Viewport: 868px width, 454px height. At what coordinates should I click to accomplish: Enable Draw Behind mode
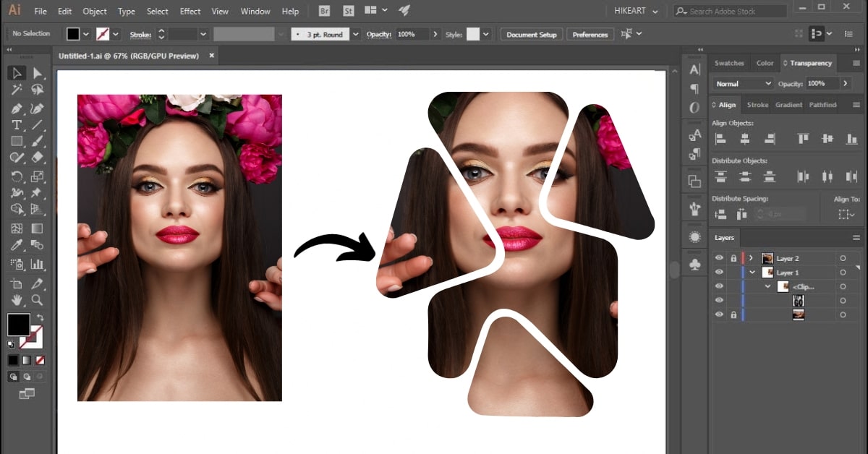27,377
